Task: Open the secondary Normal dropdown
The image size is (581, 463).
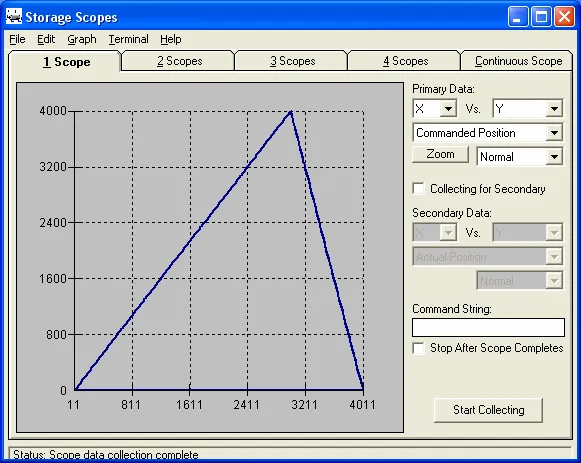Action: click(x=554, y=281)
